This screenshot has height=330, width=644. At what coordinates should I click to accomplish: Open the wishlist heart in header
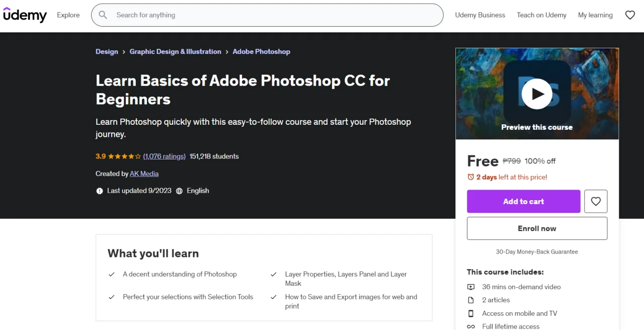[x=630, y=15]
